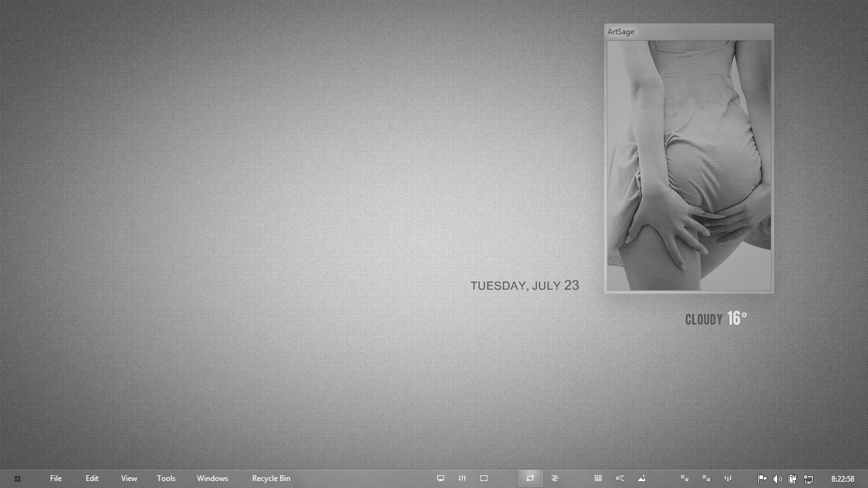The width and height of the screenshot is (868, 488).
Task: Open the File menu in the taskbar
Action: (56, 478)
